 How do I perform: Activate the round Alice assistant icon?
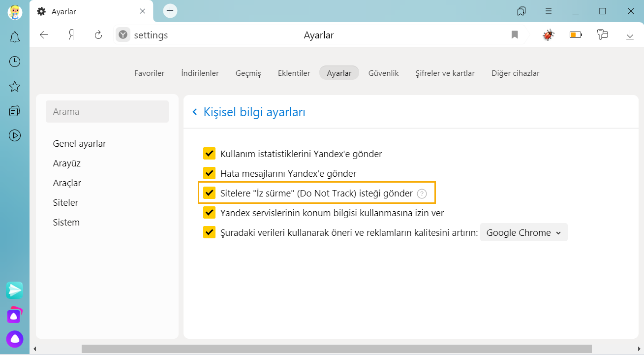coord(15,339)
